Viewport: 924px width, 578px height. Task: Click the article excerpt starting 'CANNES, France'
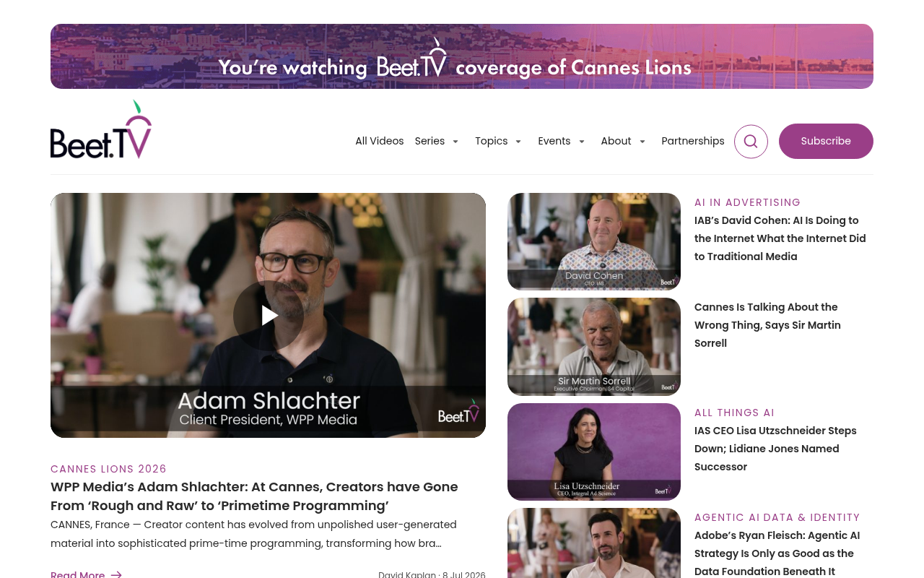[x=253, y=534]
